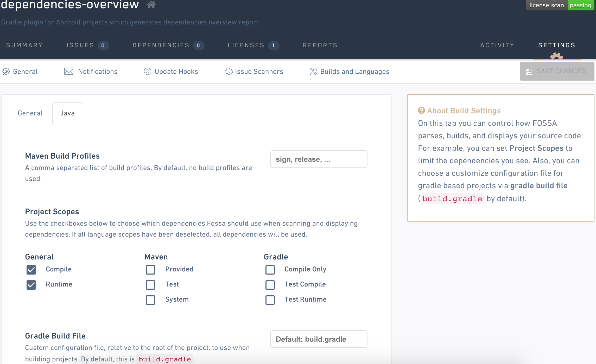Click the Dependencies count badge 0

(199, 46)
